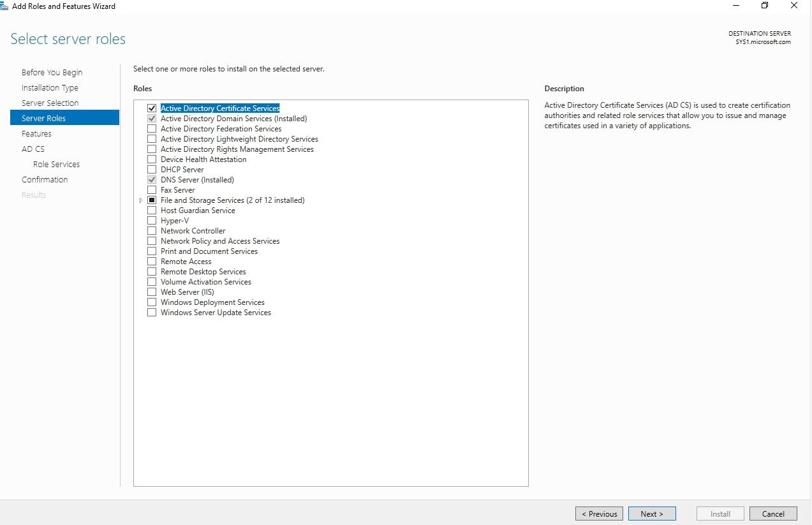Click the Previous button
The image size is (812, 525).
pyautogui.click(x=599, y=514)
